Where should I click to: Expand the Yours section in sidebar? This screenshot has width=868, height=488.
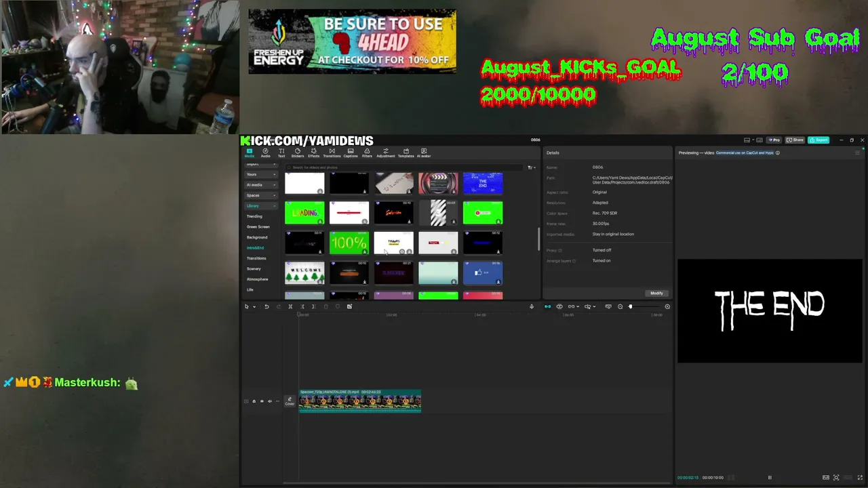click(261, 175)
